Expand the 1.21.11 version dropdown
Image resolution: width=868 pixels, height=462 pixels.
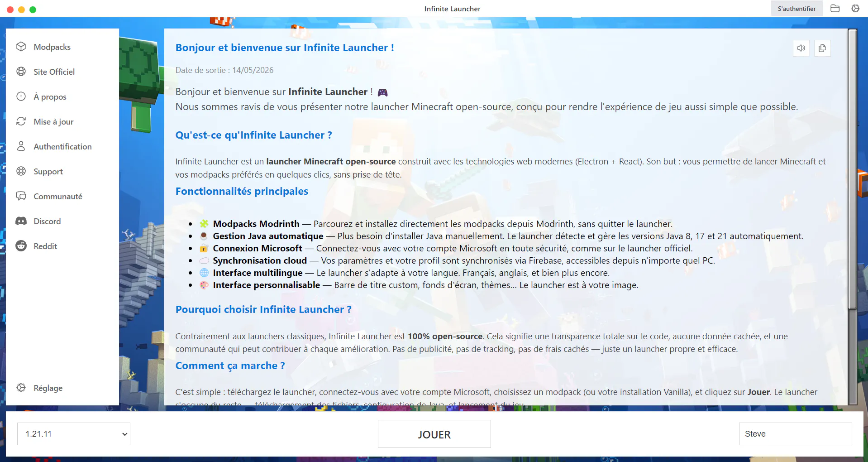(x=74, y=434)
